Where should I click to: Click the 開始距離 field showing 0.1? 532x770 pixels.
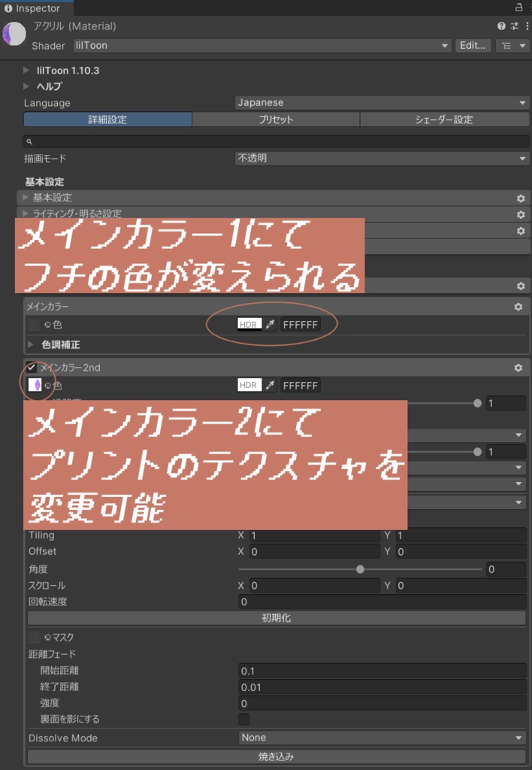pos(382,671)
